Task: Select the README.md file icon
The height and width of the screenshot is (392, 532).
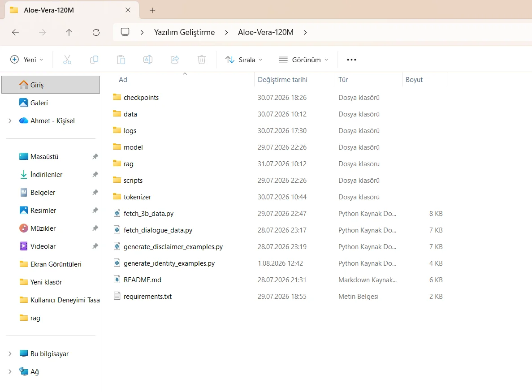Action: click(x=117, y=280)
